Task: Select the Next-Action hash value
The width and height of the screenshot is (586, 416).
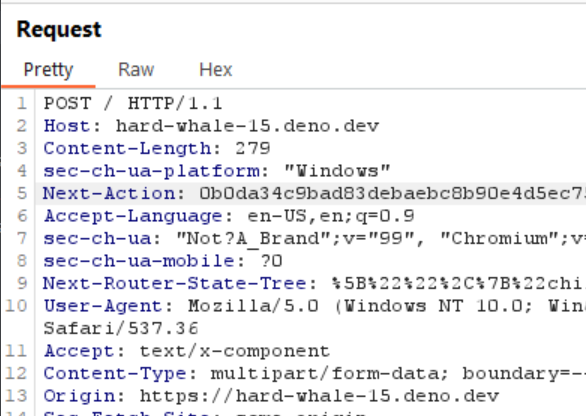Action: tap(392, 193)
